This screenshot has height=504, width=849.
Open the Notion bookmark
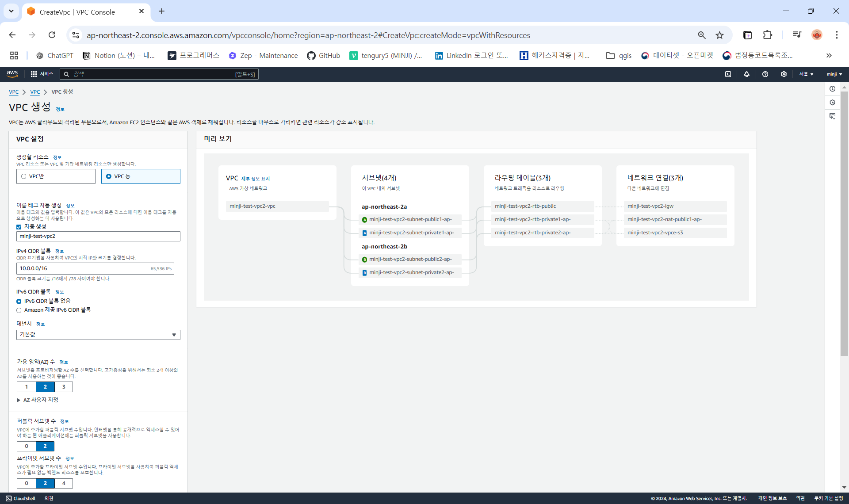[119, 55]
